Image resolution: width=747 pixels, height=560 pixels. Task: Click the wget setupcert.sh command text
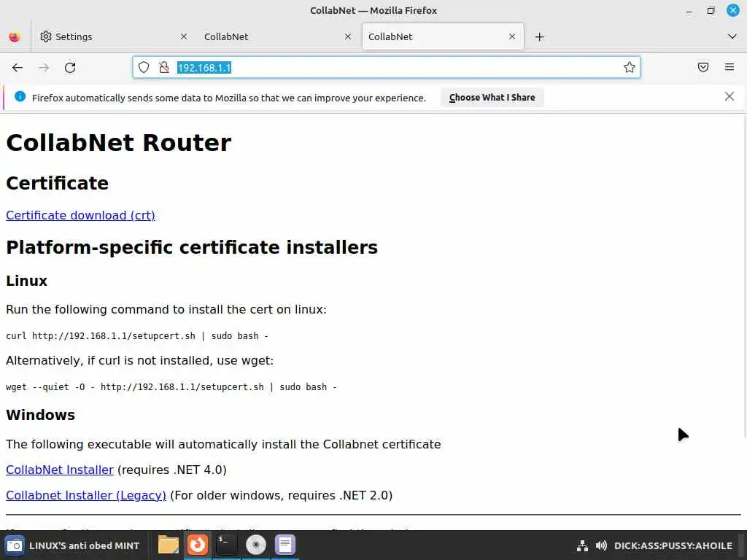pyautogui.click(x=171, y=387)
